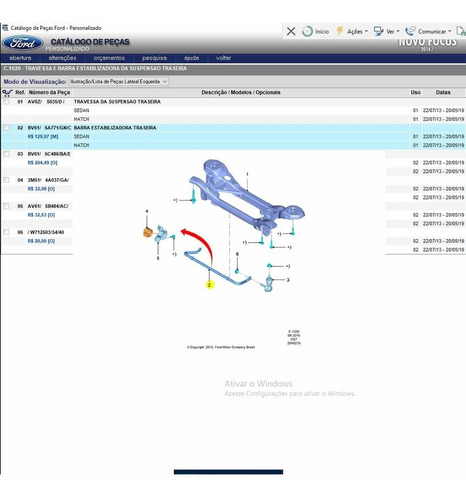
Task: Click the Ford oval logo
Action: (x=23, y=43)
